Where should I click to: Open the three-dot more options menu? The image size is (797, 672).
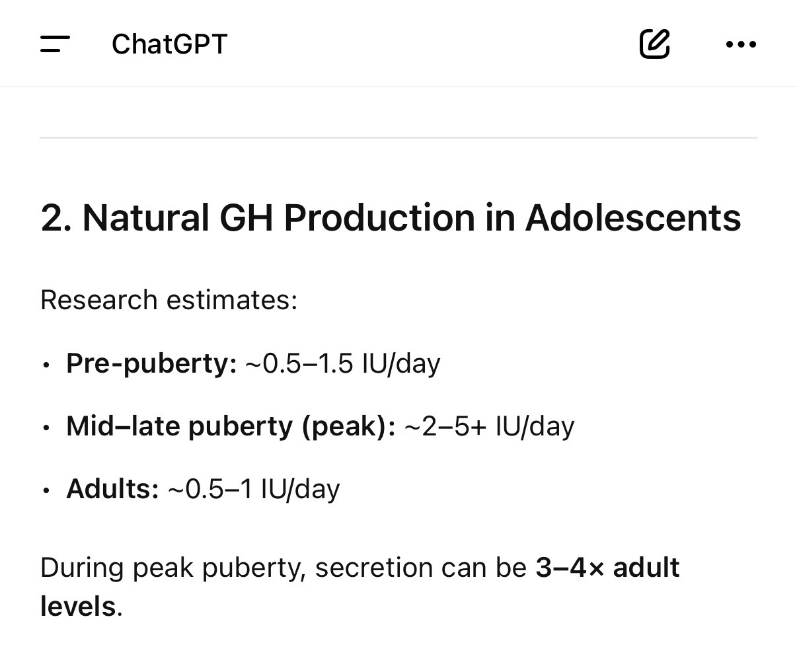tap(741, 44)
